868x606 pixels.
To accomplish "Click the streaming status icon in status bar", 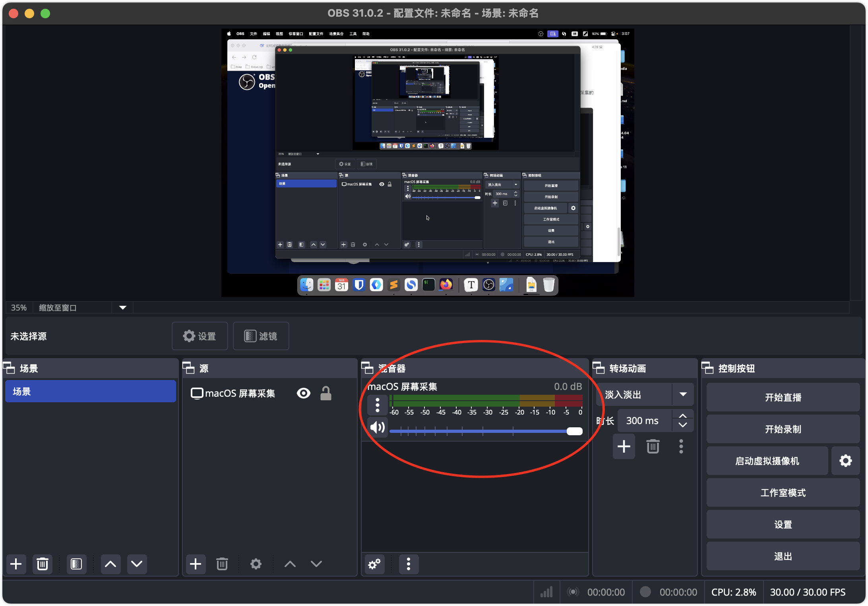I will pos(573,592).
